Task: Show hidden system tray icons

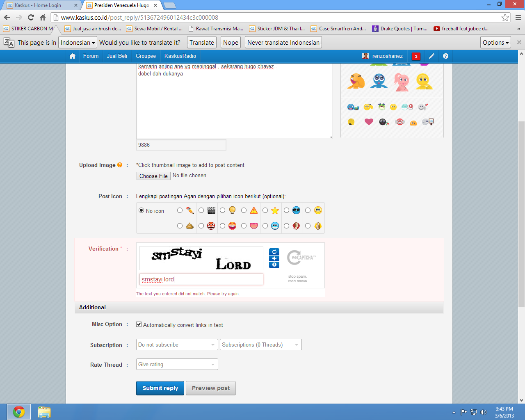Action: 454,412
